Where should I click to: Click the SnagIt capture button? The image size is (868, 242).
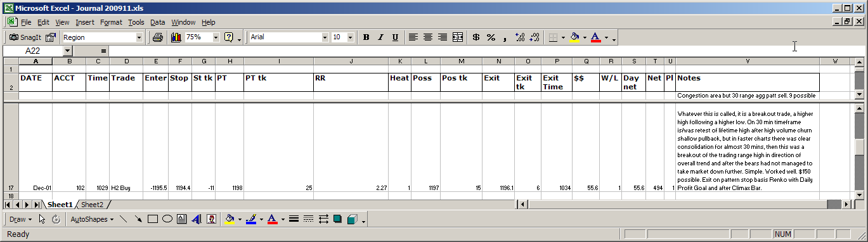point(25,37)
